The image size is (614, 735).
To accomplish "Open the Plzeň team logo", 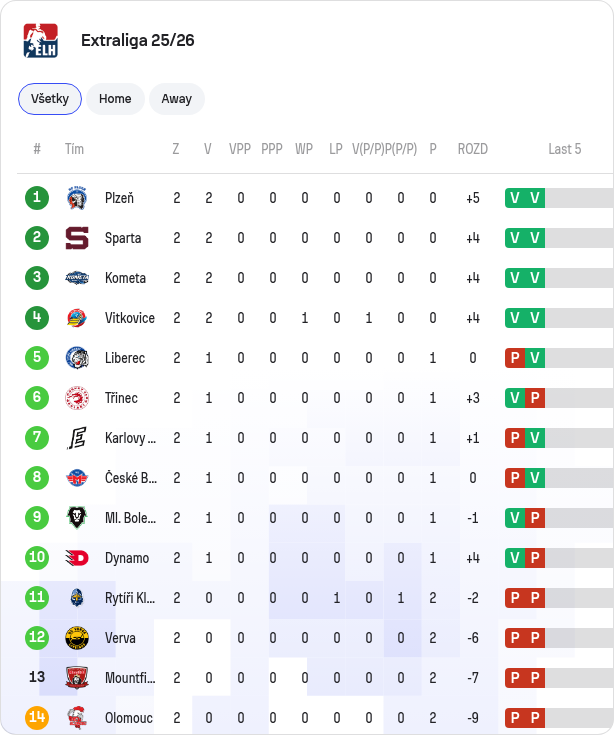I will [x=77, y=198].
